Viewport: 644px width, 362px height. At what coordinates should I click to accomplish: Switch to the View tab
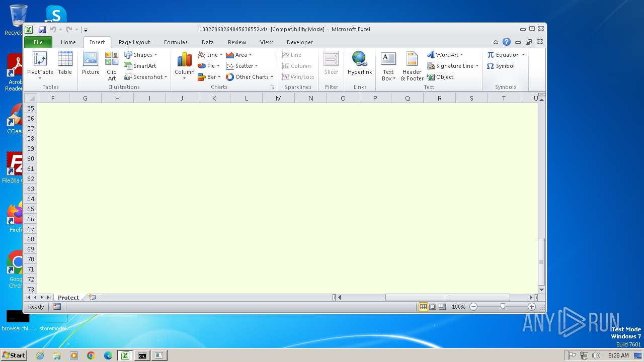[266, 42]
